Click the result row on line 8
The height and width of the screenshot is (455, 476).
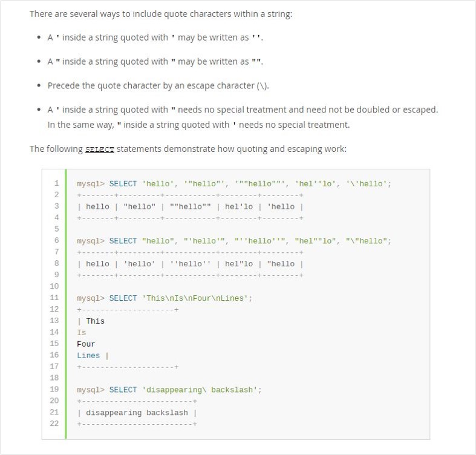click(190, 264)
